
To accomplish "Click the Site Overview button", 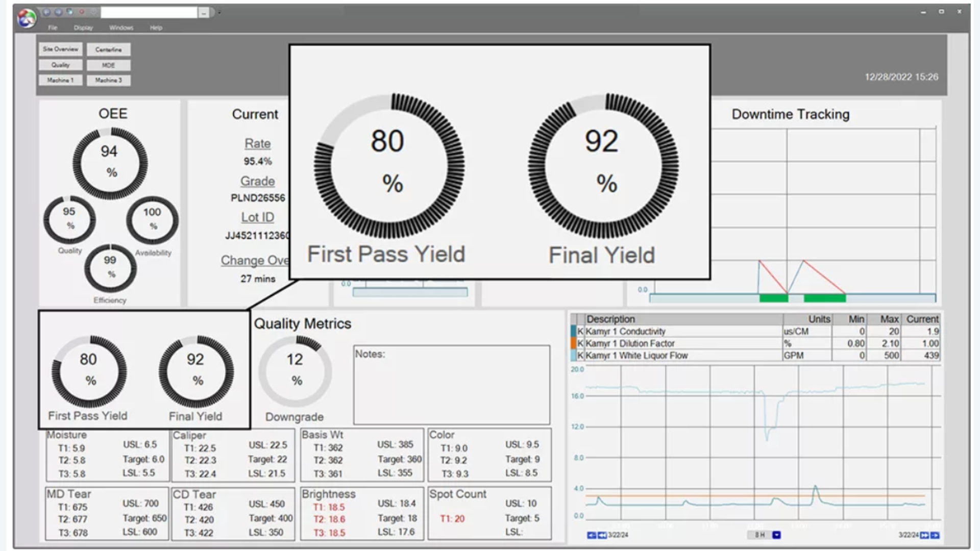I will [x=60, y=49].
